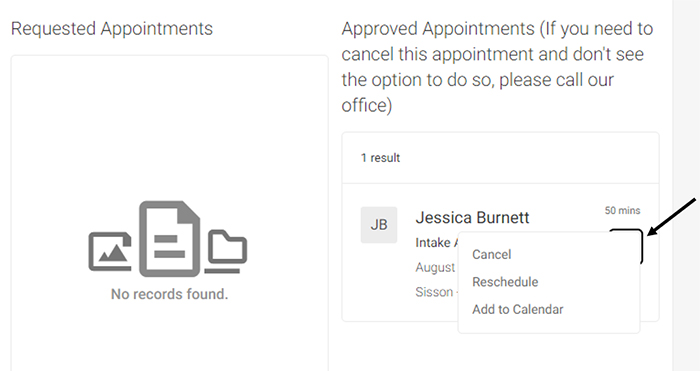This screenshot has width=700, height=371.
Task: Select the Add to Calendar option
Action: (x=518, y=309)
